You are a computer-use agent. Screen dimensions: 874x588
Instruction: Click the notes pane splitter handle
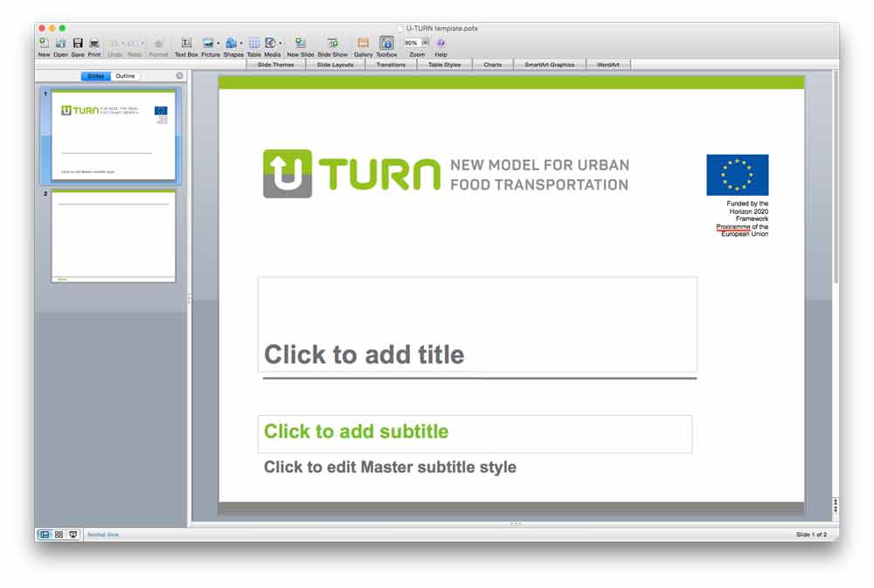[x=516, y=523]
